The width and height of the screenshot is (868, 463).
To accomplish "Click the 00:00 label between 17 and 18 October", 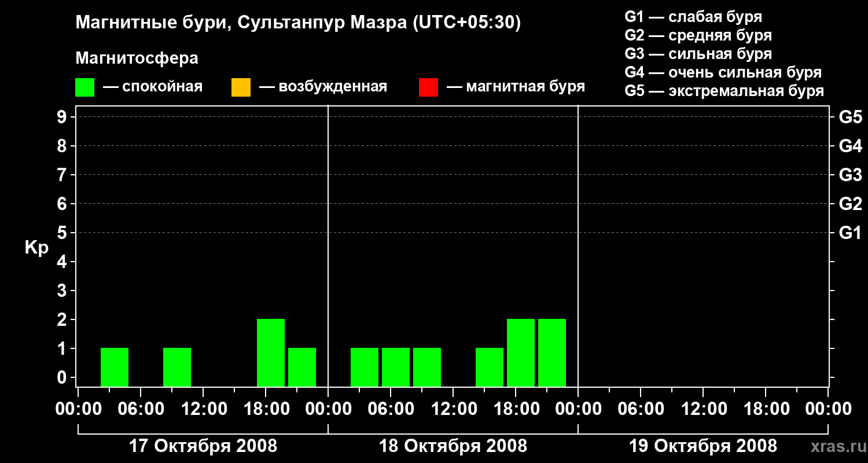I will tap(328, 409).
